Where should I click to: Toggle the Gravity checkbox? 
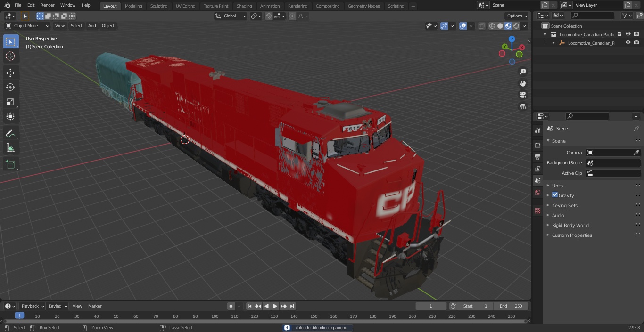[x=555, y=195]
